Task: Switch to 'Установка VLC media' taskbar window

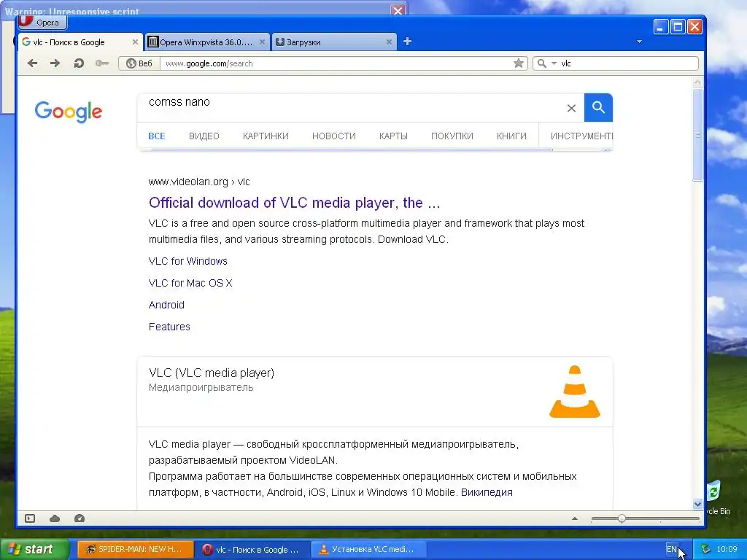Action: [368, 550]
